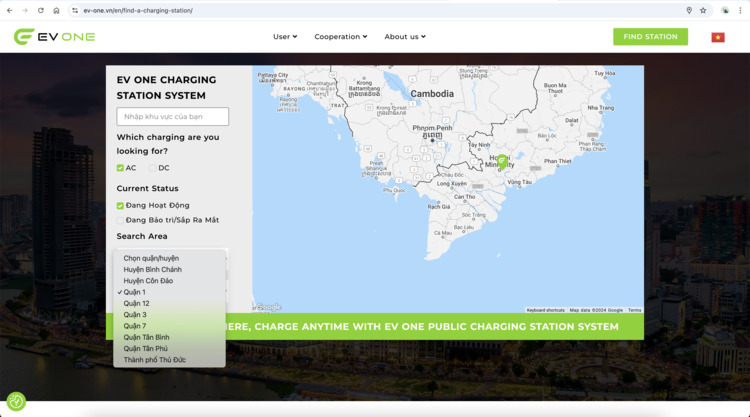Viewport: 750px width, 417px height.
Task: Open site information icon in address bar
Action: tap(75, 11)
